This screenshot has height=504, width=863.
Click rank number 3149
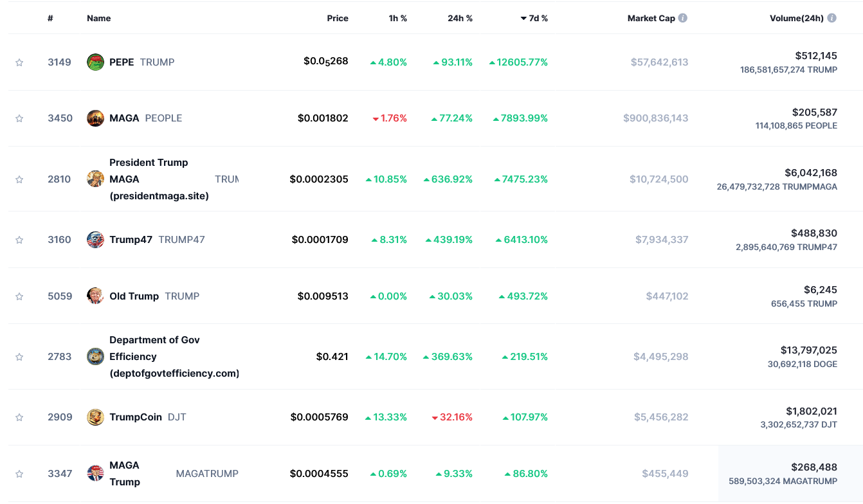point(59,62)
